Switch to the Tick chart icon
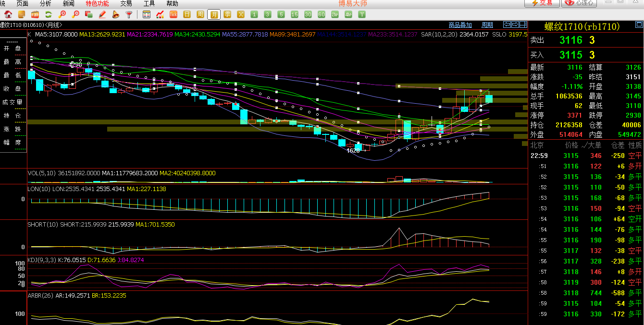 click(x=173, y=14)
